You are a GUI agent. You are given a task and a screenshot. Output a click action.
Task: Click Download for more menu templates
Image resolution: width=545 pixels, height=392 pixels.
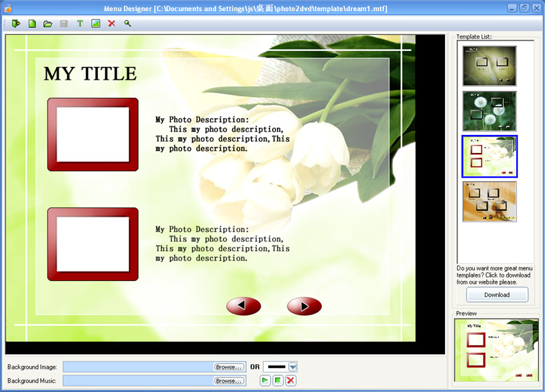coord(497,295)
